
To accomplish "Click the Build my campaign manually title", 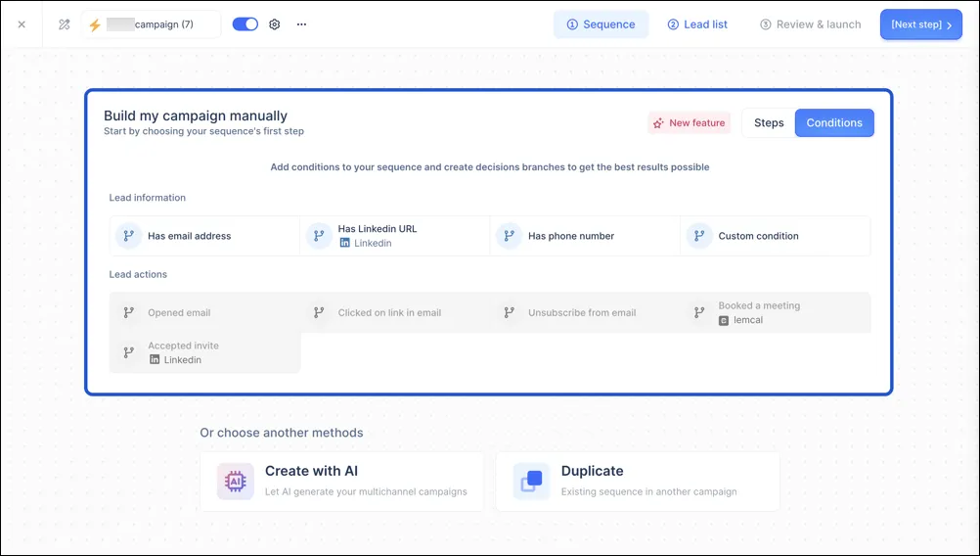I will point(196,116).
